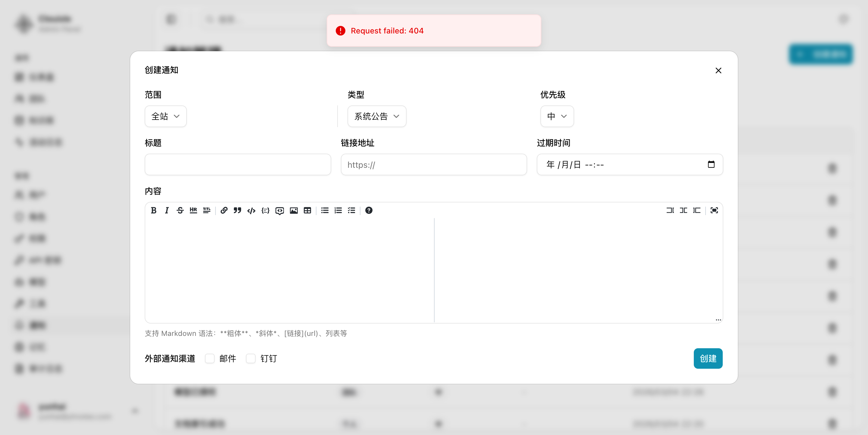The image size is (868, 435).
Task: Apply italic formatting
Action: (167, 211)
